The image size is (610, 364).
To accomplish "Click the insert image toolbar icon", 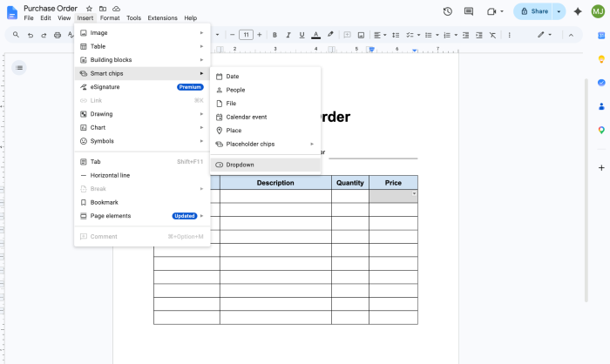I will pyautogui.click(x=361, y=35).
